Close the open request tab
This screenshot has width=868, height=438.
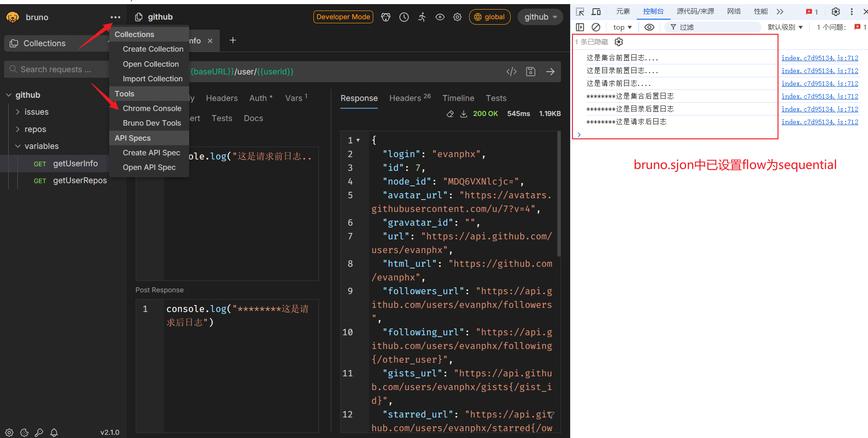coord(210,41)
